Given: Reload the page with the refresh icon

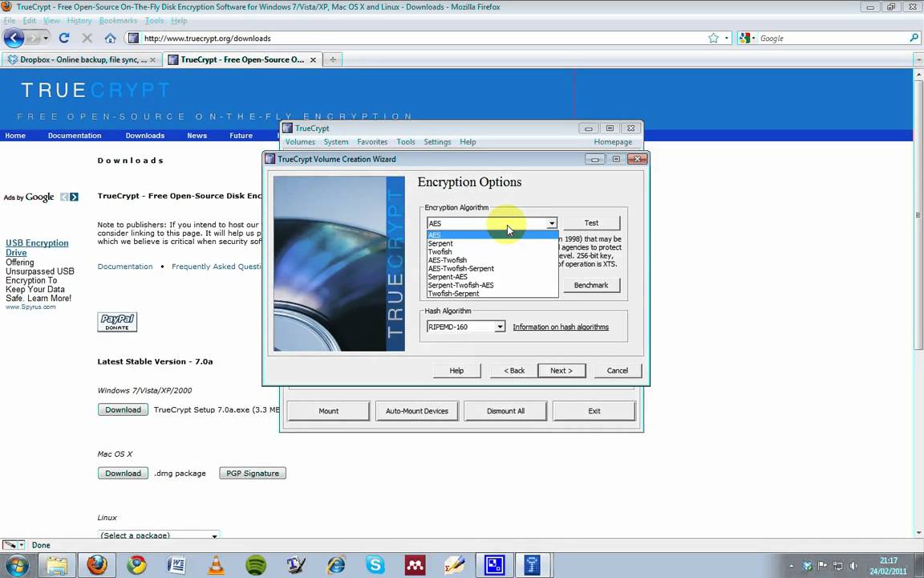Looking at the screenshot, I should click(64, 38).
